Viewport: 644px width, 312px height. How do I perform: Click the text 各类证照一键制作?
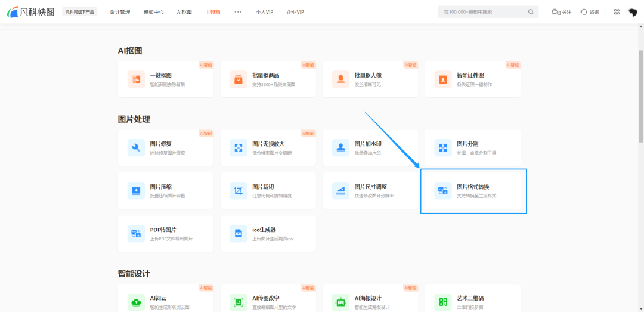click(474, 84)
